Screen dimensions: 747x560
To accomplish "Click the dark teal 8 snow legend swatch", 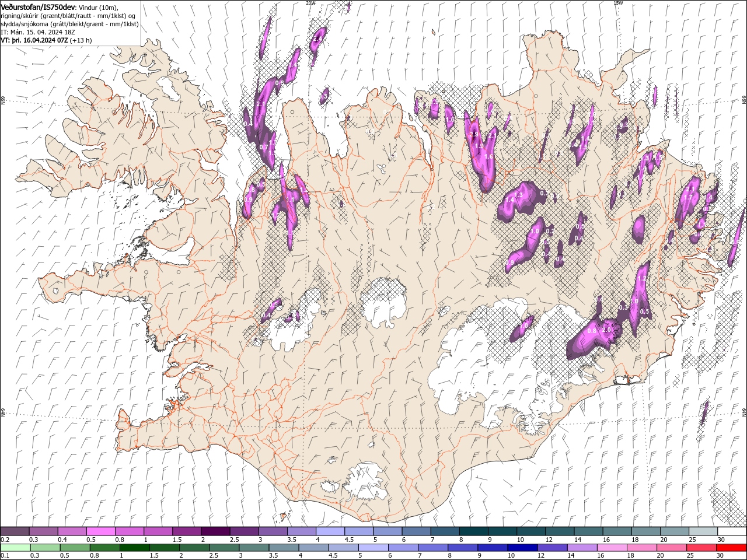I will coord(474,531).
